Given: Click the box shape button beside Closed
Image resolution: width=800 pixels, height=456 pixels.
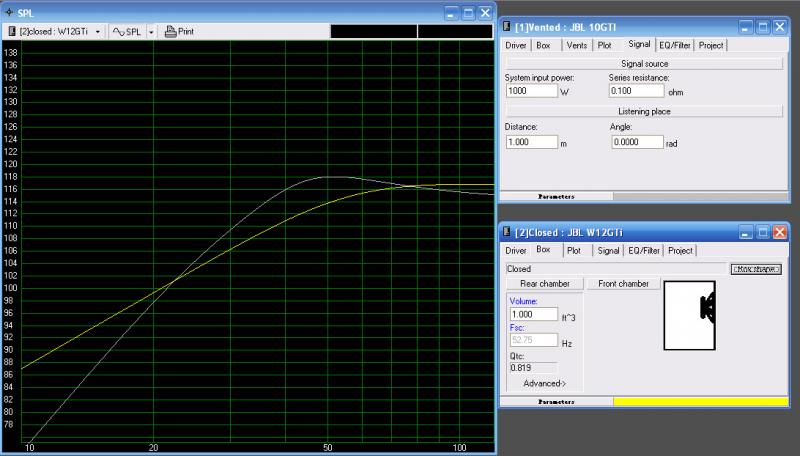Looking at the screenshot, I should (755, 268).
